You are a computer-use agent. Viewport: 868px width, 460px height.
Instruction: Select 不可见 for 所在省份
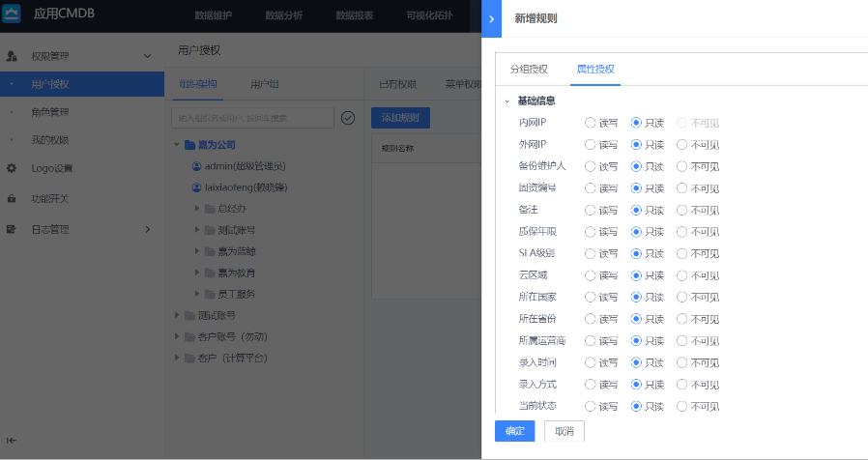(682, 319)
